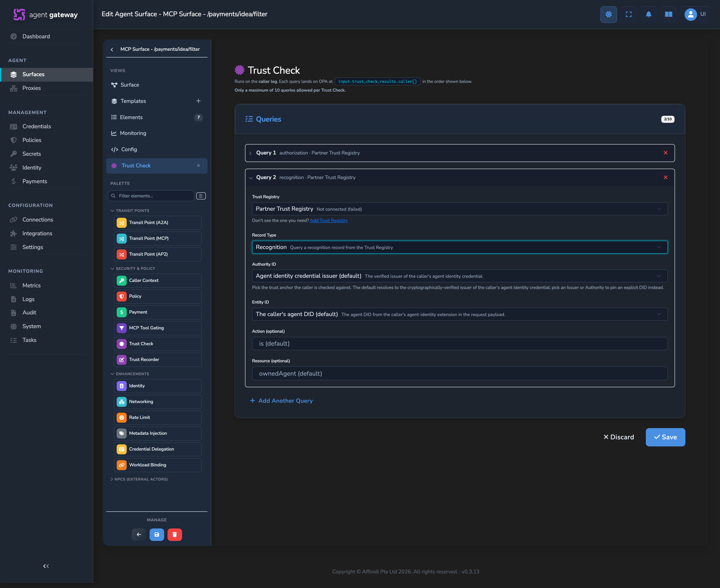Open the Authority ID dropdown
This screenshot has height=588, width=720.
(460, 276)
